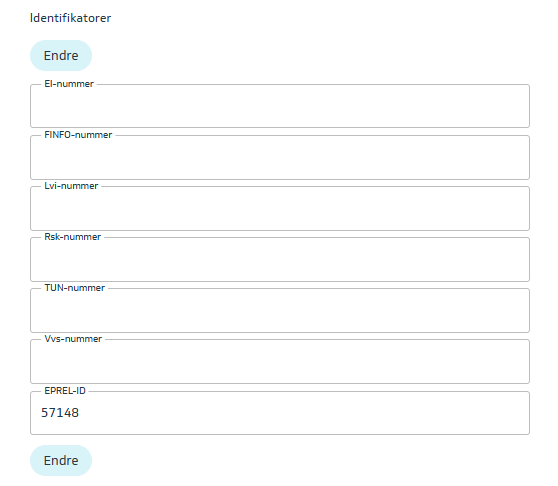Click the FINFO-nummer label text
The height and width of the screenshot is (486, 558).
tap(78, 135)
